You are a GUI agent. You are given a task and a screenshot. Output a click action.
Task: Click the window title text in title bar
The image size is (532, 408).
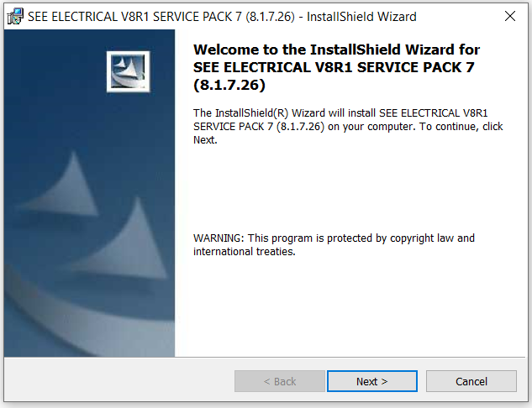click(x=222, y=16)
